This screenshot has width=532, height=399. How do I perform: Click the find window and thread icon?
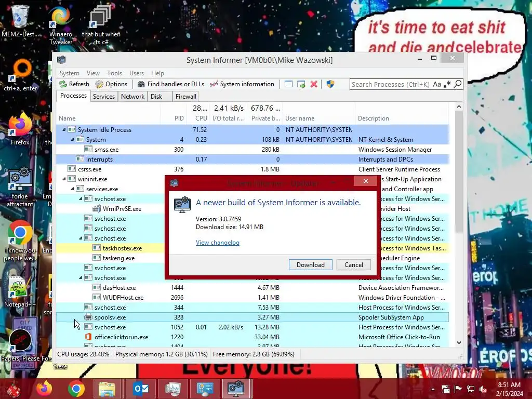(301, 84)
